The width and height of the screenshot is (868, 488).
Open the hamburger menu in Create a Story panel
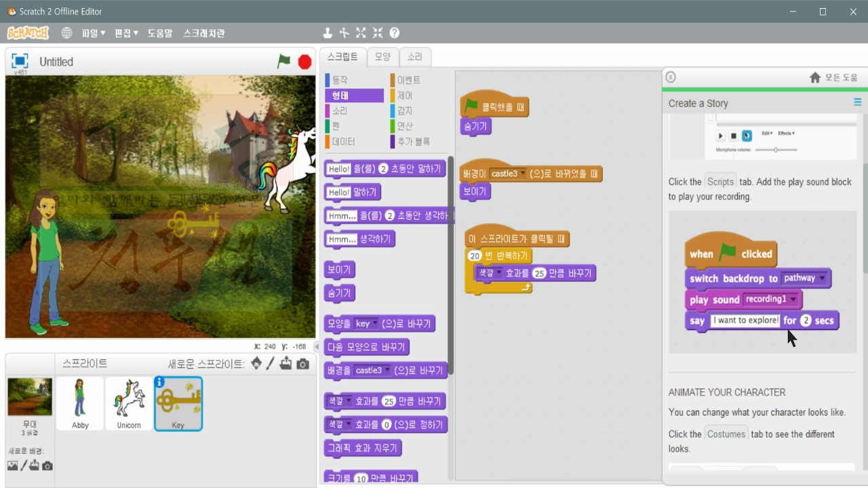(856, 102)
